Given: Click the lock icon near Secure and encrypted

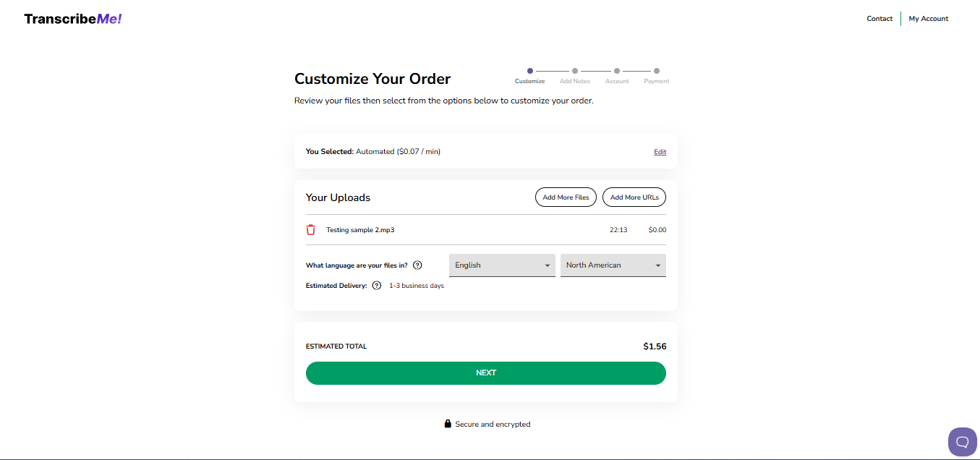Looking at the screenshot, I should 448,423.
